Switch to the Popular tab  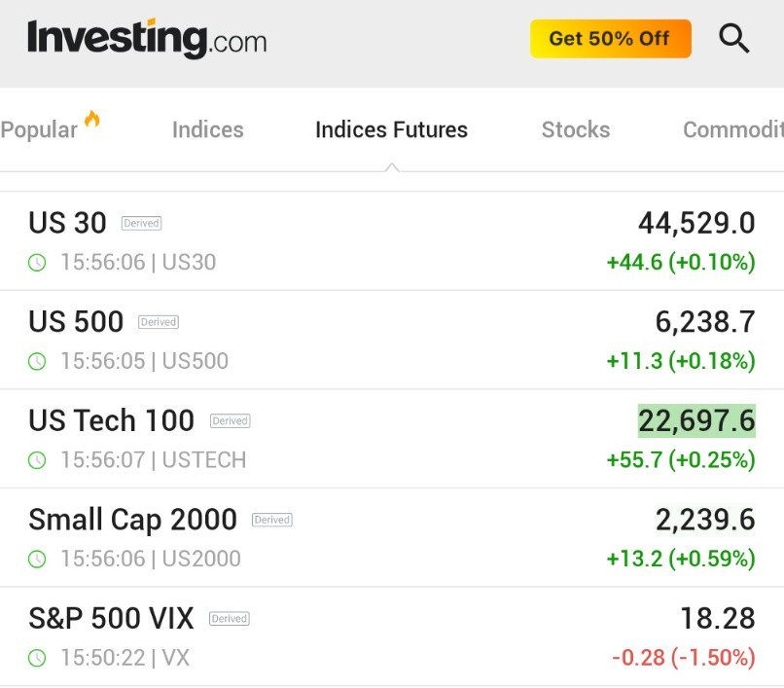39,130
